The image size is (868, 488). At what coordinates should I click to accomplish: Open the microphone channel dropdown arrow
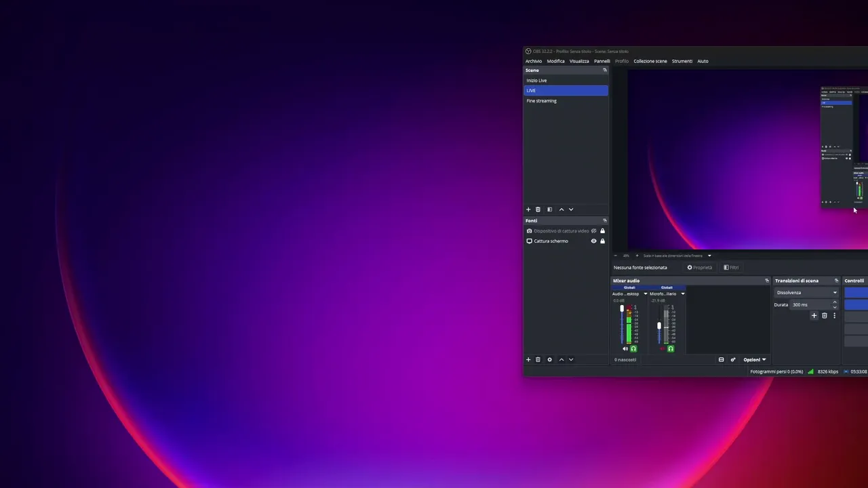click(682, 294)
